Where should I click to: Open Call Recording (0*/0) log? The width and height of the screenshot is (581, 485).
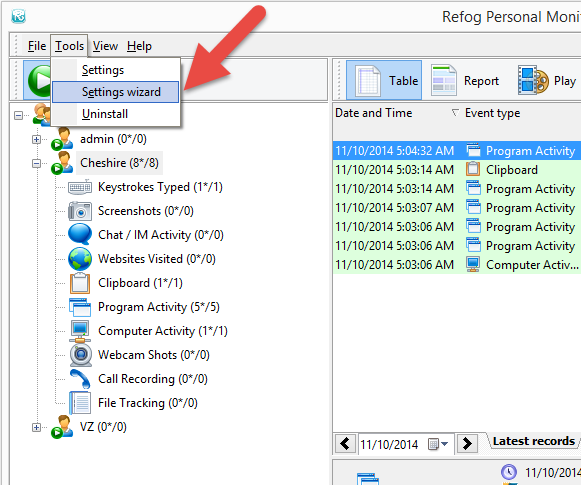pyautogui.click(x=153, y=379)
